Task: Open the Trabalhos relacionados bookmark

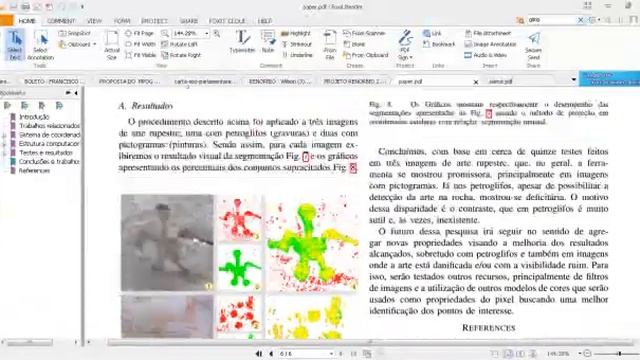Action: click(49, 126)
